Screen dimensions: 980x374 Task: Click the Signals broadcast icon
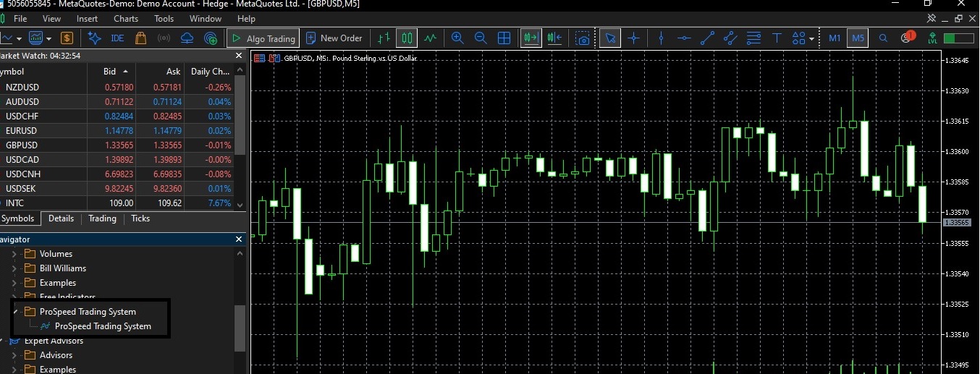tap(164, 38)
